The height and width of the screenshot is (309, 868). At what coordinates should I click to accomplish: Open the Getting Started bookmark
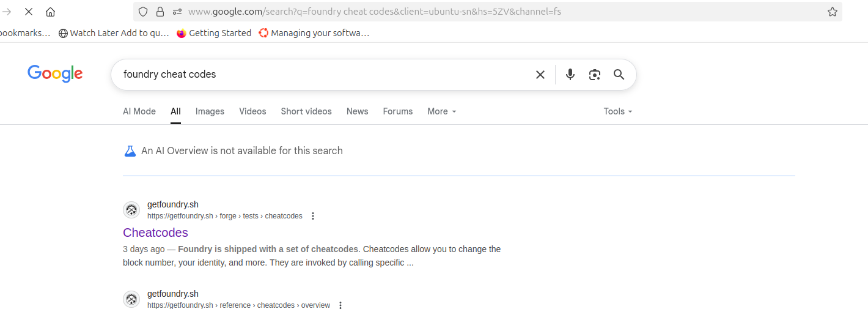[x=214, y=33]
